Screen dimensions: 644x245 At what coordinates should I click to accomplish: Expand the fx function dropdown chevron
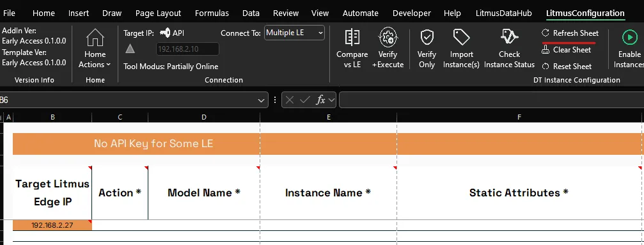(331, 100)
